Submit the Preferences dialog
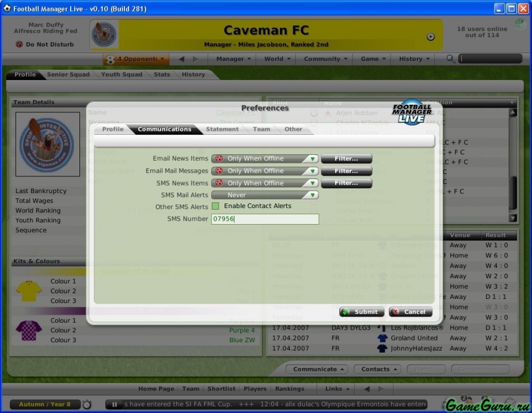 coord(362,312)
